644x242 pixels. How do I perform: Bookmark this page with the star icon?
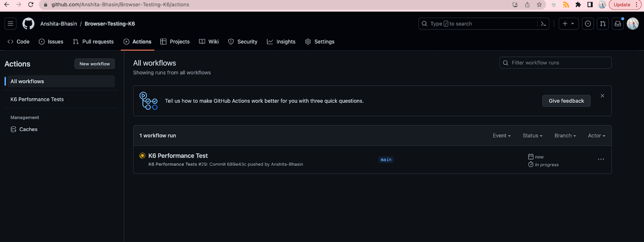[x=539, y=4]
